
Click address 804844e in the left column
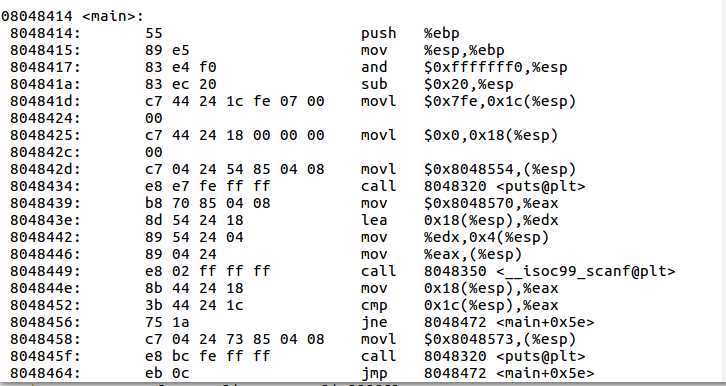[45, 288]
